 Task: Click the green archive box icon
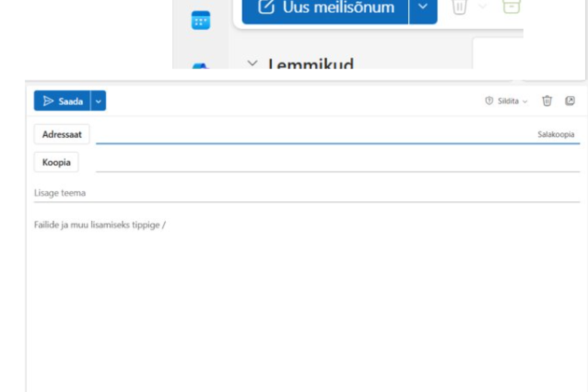point(511,7)
